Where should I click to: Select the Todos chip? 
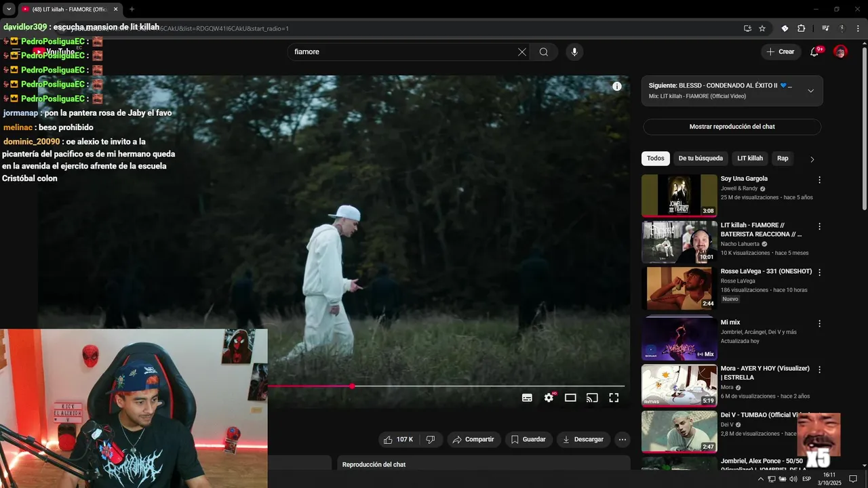click(x=656, y=159)
